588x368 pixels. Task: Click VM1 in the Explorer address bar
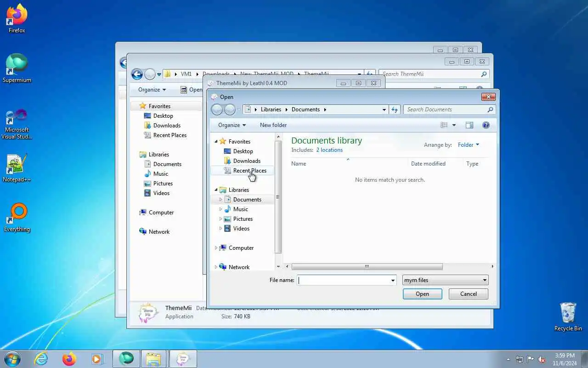point(186,74)
